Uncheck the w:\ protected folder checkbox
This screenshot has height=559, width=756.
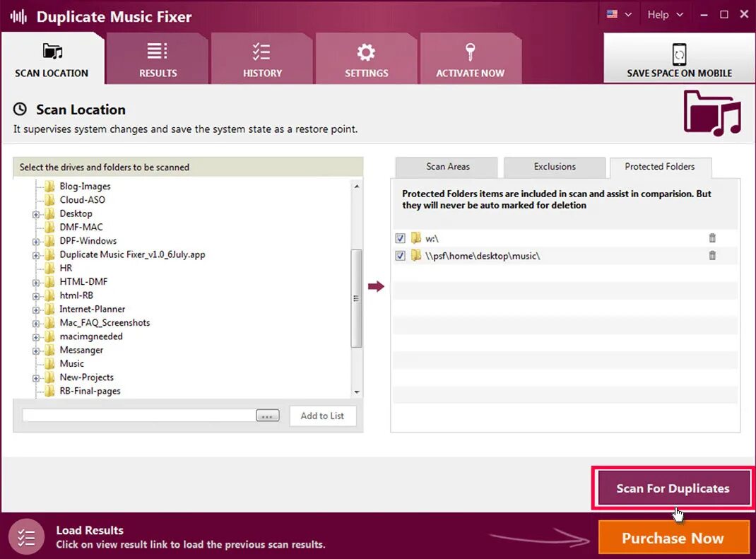pyautogui.click(x=400, y=238)
